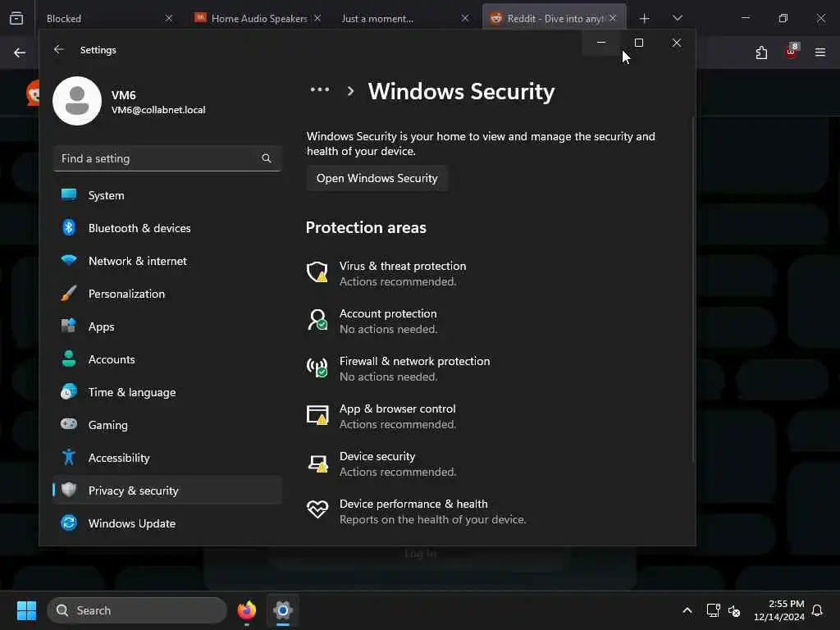The width and height of the screenshot is (840, 630).
Task: Select Accounts in the sidebar
Action: click(167, 359)
